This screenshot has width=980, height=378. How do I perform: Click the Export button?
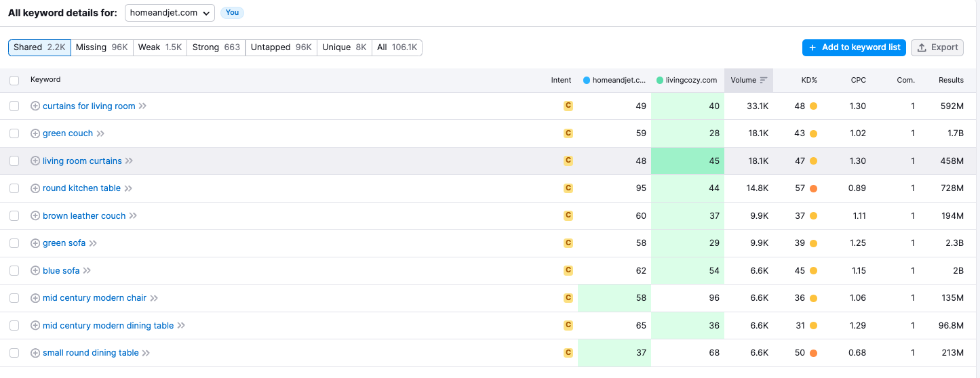(x=937, y=47)
